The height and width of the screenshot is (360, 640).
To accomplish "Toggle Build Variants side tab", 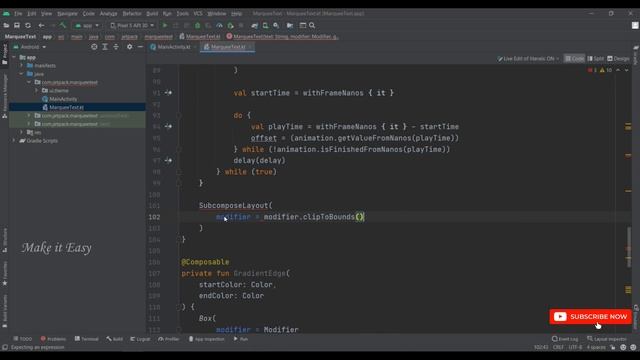I will click(4, 311).
